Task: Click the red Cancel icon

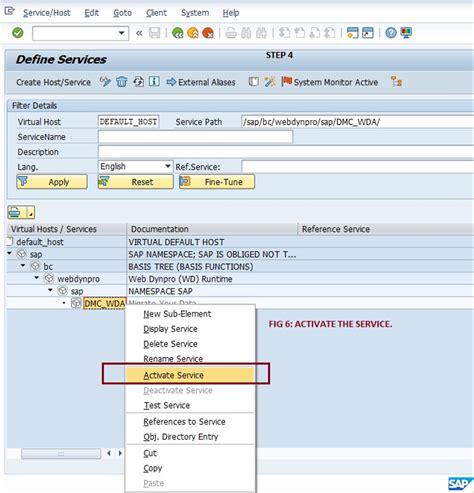Action: [208, 33]
